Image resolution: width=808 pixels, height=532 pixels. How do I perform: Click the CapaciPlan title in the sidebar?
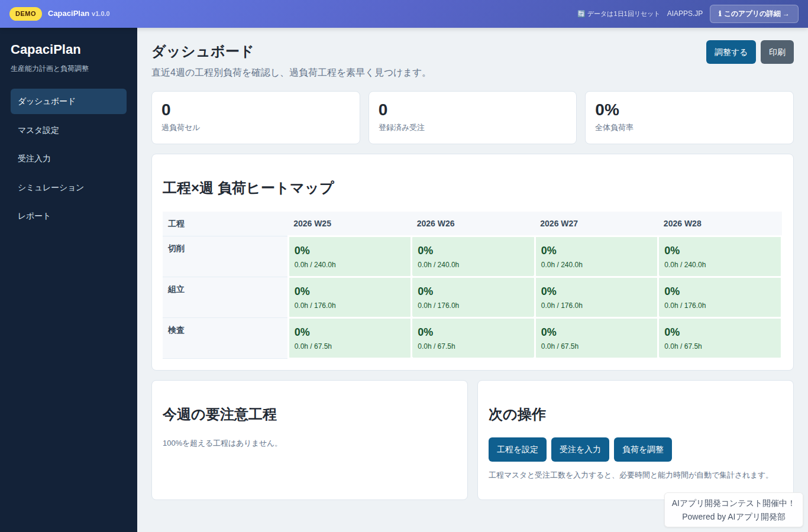(x=46, y=50)
